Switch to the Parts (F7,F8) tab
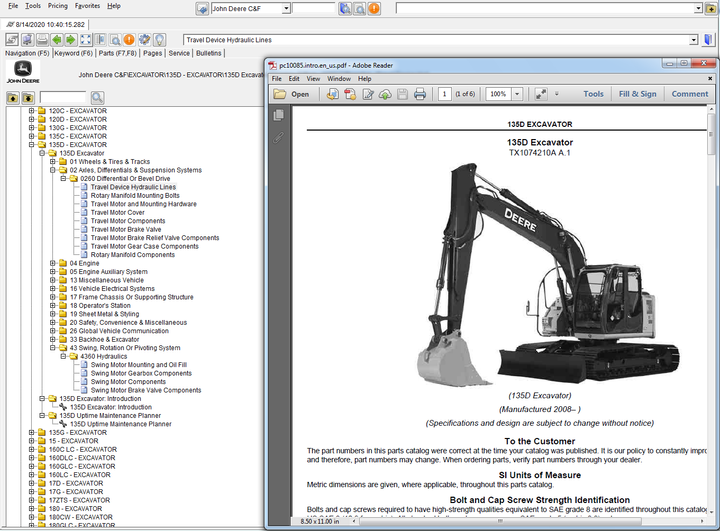Image resolution: width=720 pixels, height=531 pixels. point(118,53)
